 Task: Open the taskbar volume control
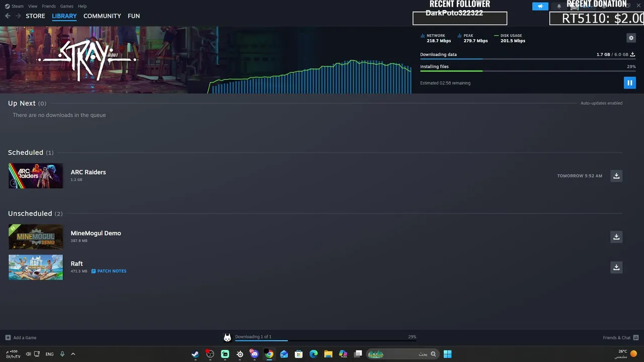[x=28, y=354]
